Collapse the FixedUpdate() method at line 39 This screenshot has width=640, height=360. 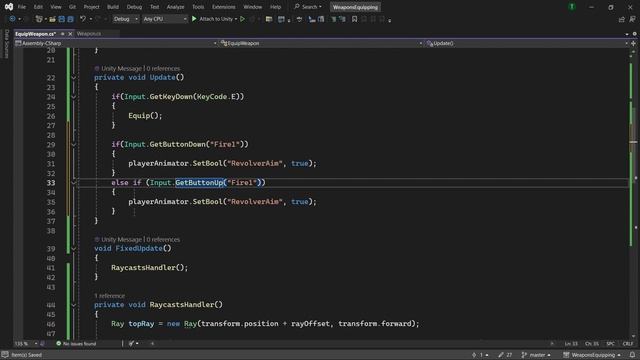pos(73,249)
